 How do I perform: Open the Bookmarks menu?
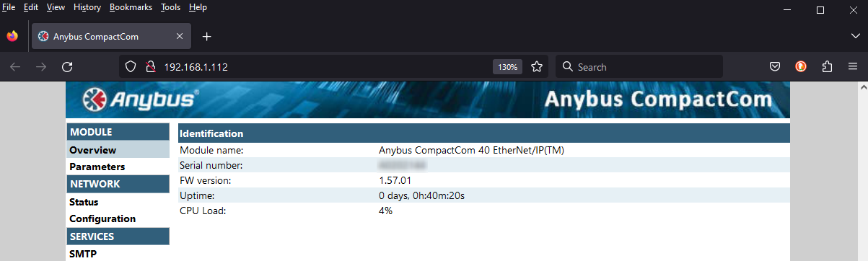point(131,7)
